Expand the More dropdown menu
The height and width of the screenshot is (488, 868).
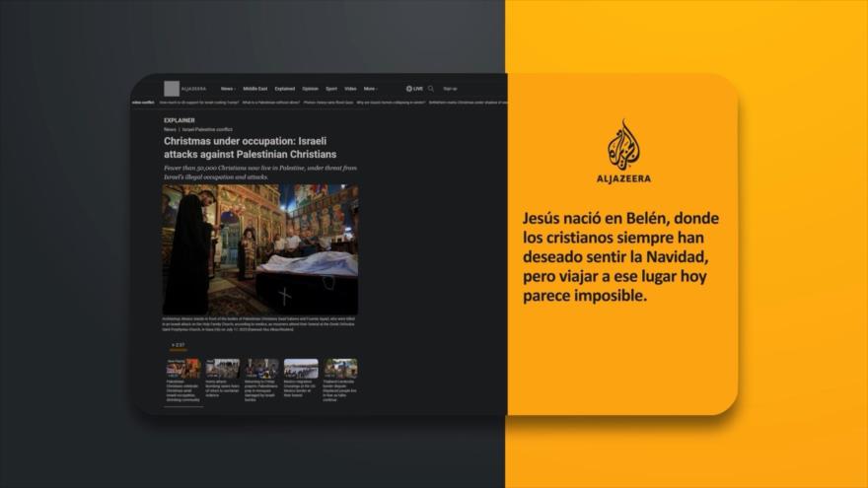370,89
